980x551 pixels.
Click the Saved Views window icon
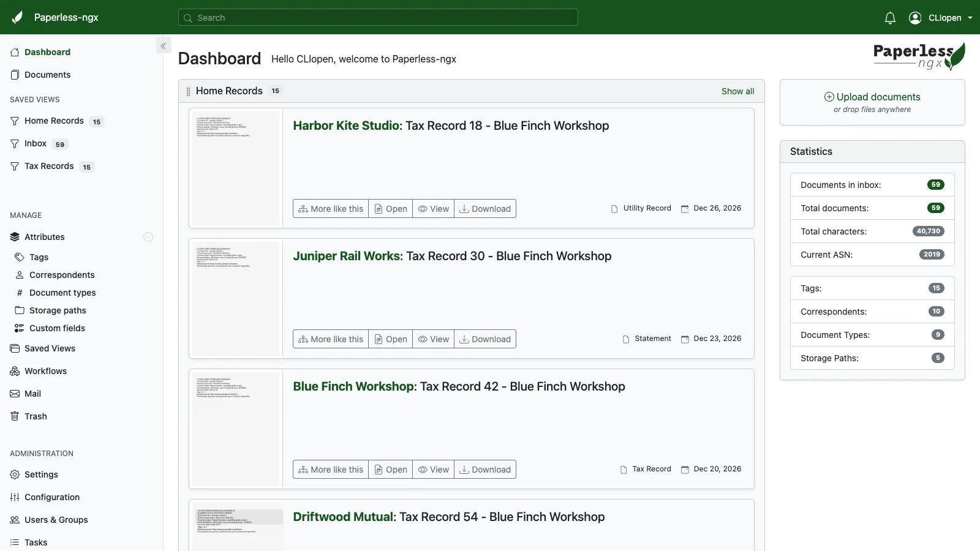[x=15, y=348]
